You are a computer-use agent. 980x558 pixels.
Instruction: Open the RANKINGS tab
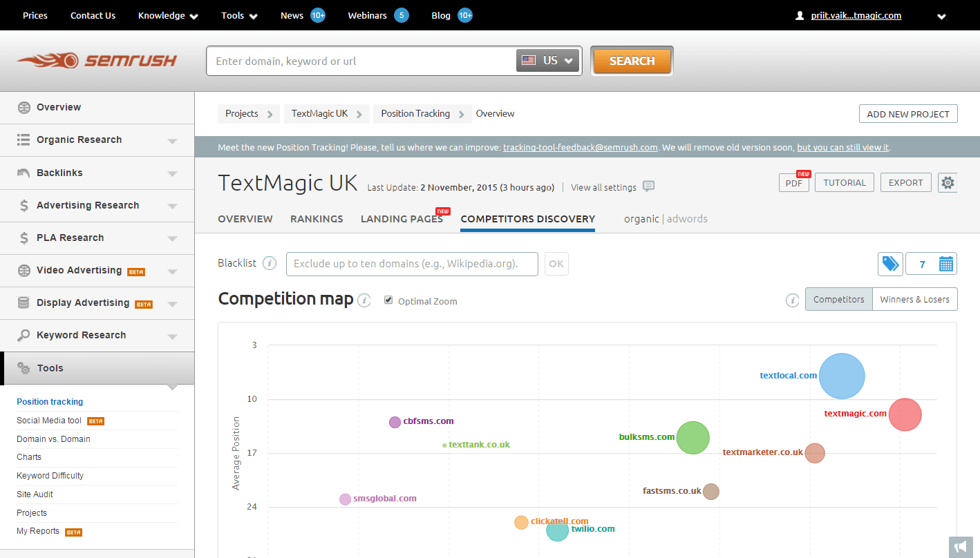[317, 219]
